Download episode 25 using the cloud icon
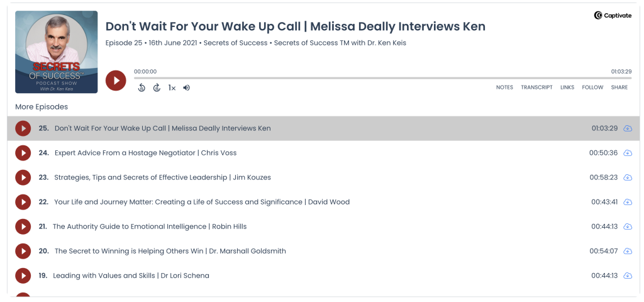 (627, 128)
